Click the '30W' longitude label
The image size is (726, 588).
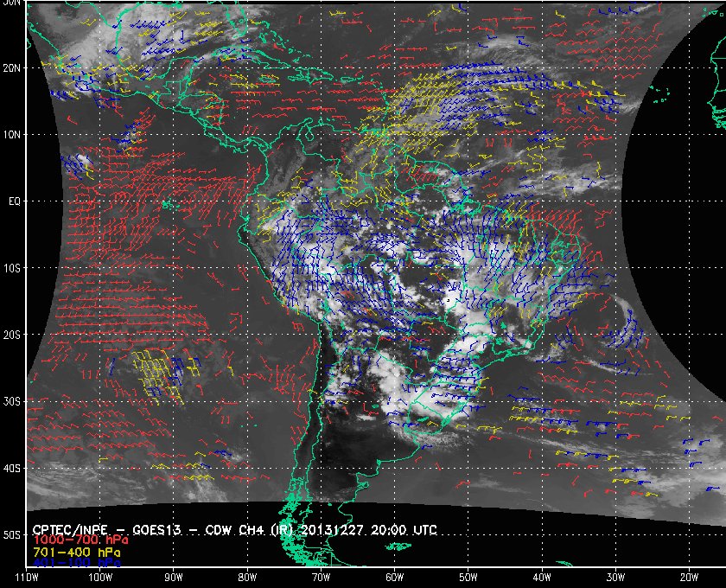(615, 578)
